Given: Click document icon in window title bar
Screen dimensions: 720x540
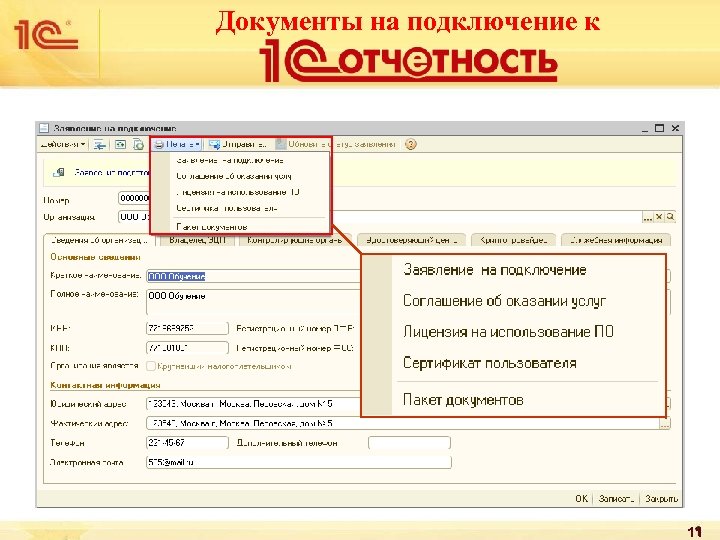Looking at the screenshot, I should click(44, 128).
